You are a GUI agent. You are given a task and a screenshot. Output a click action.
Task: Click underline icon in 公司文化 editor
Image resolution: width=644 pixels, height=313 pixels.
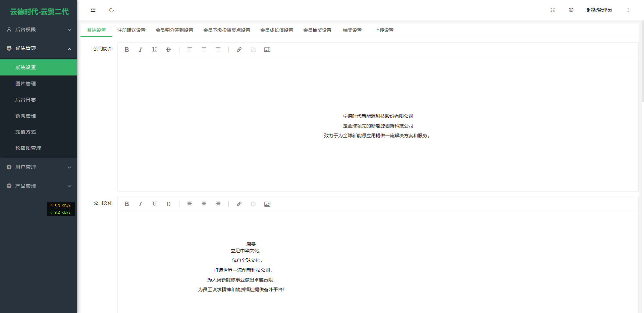(154, 204)
